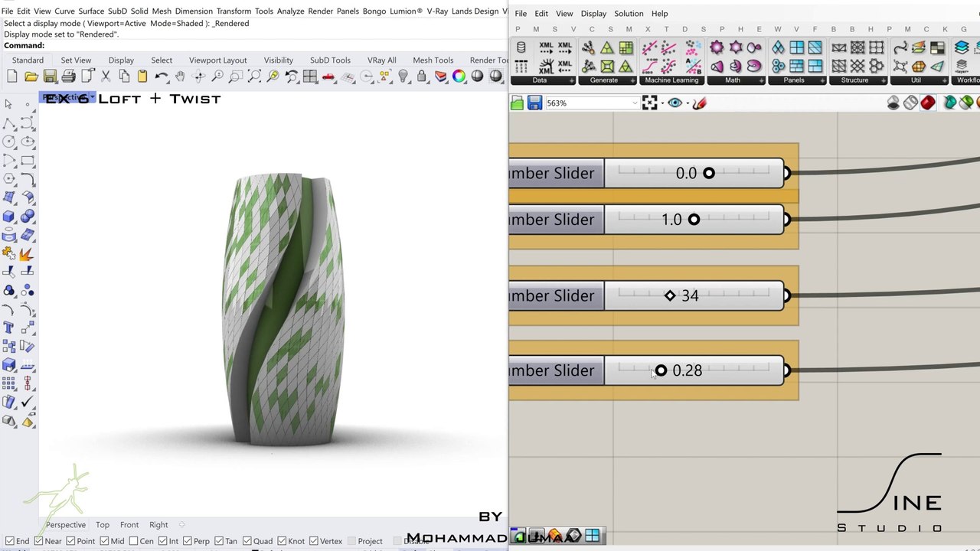This screenshot has width=980, height=551.
Task: Save the Rhino model with the floppy disk icon
Action: (50, 77)
